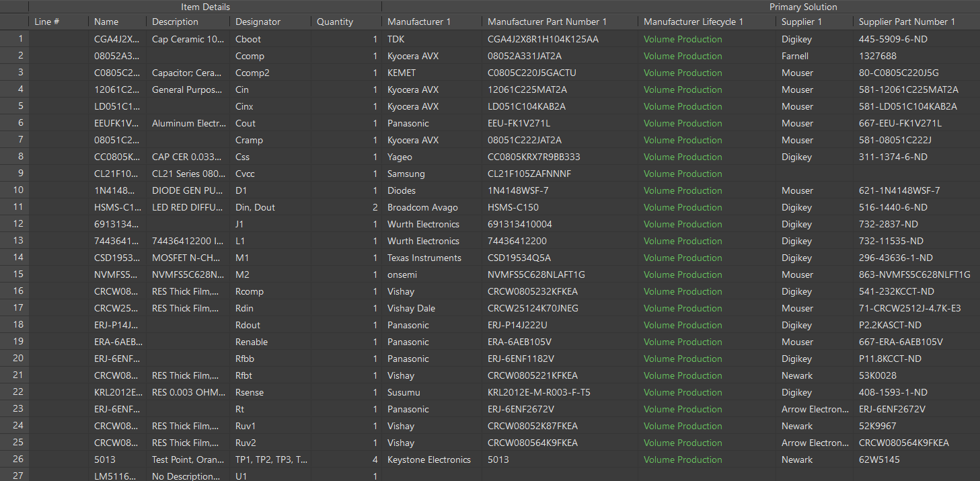Click the Cboot designator cell
Screen dimensions: 980x481
coord(270,39)
